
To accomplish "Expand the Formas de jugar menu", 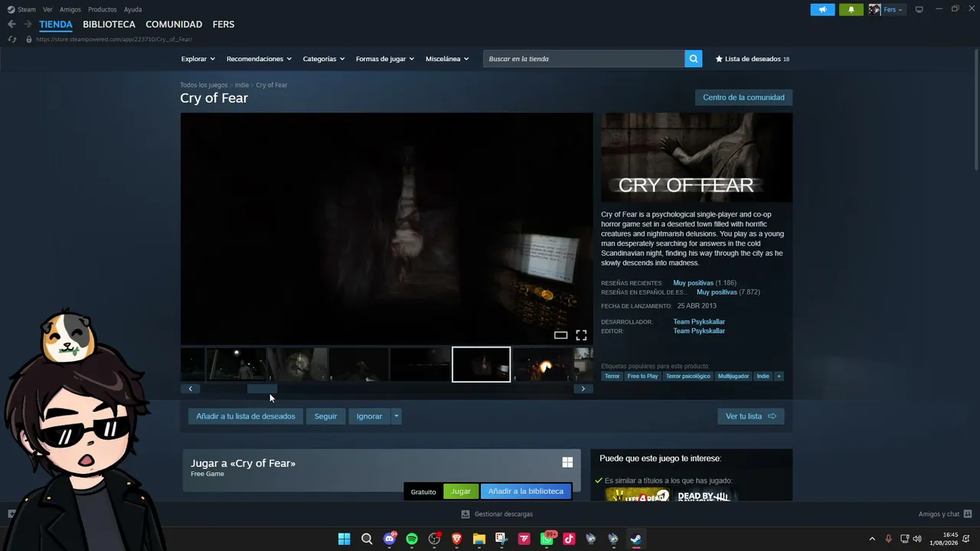I will coord(385,59).
